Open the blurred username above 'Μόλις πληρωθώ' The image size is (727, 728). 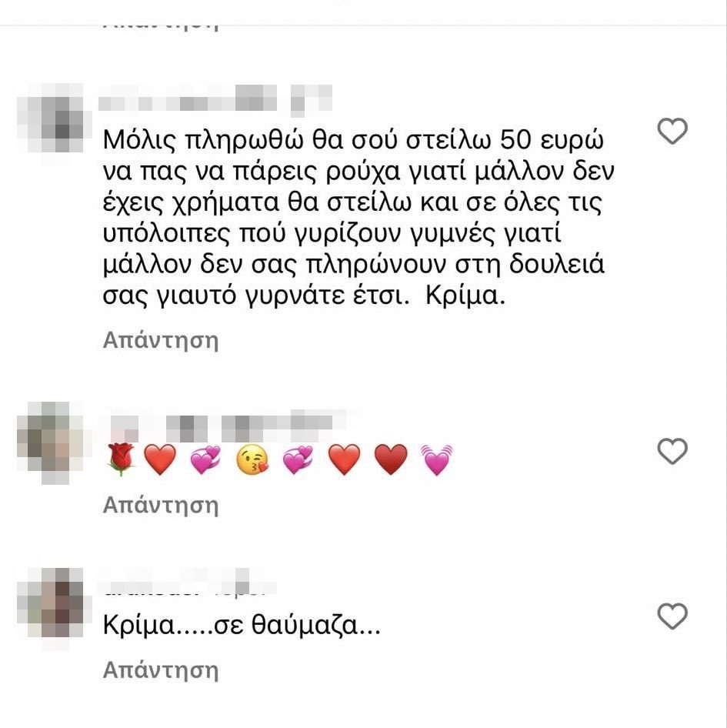click(x=216, y=100)
